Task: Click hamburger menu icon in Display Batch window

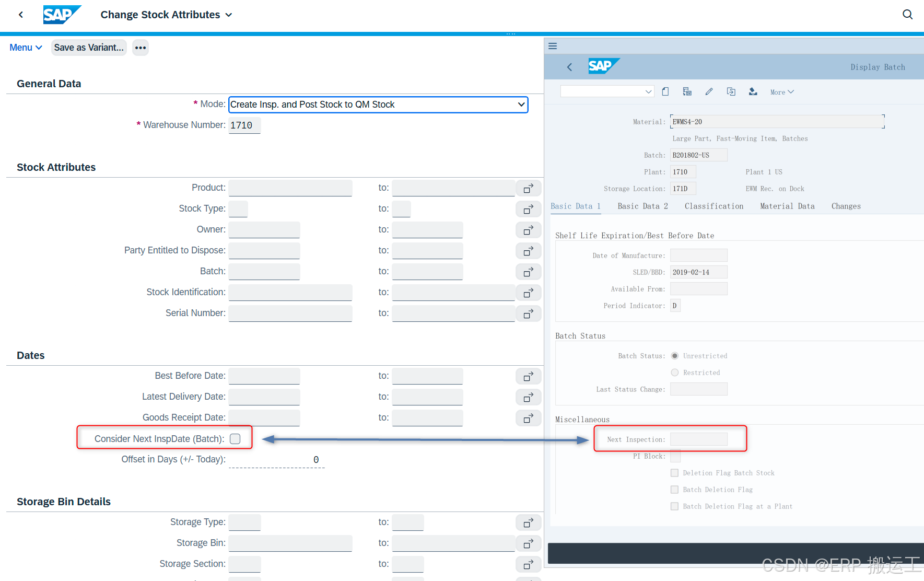Action: click(553, 46)
